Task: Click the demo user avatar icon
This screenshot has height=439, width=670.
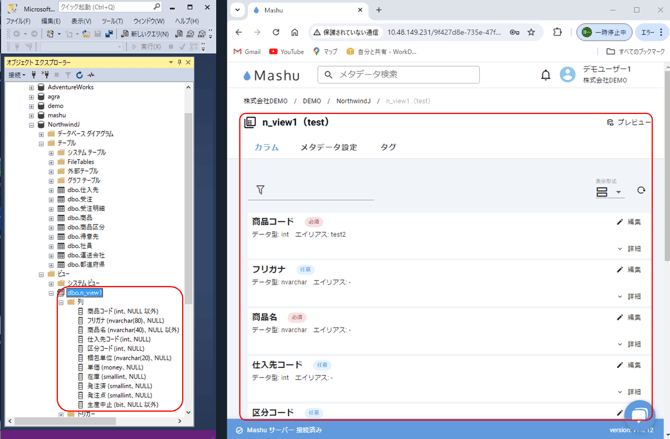Action: click(567, 75)
